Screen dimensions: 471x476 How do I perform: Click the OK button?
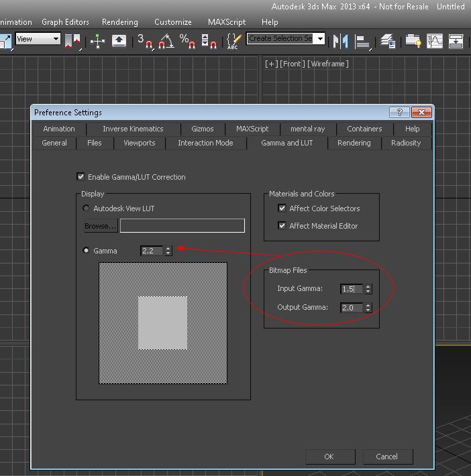329,457
